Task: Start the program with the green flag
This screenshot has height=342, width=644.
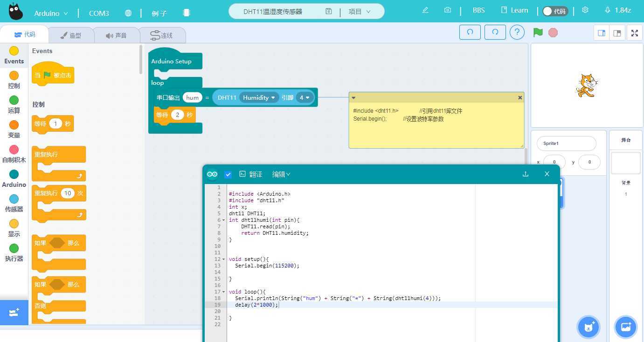Action: click(538, 33)
